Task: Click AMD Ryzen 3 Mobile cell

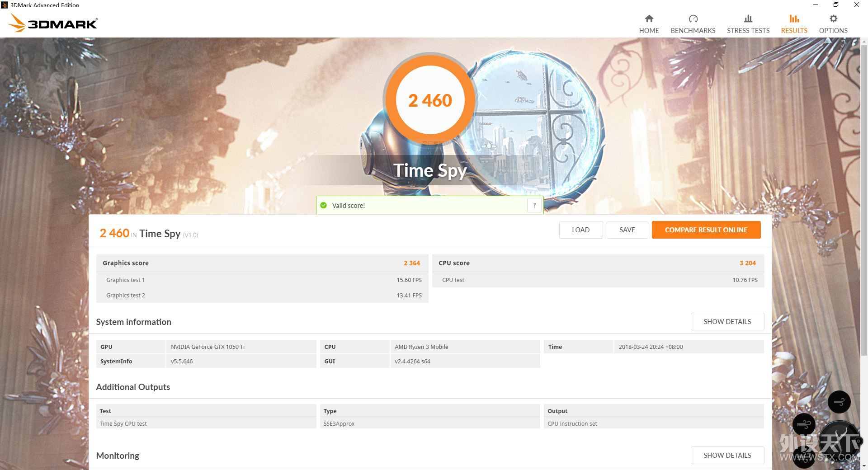Action: click(465, 347)
